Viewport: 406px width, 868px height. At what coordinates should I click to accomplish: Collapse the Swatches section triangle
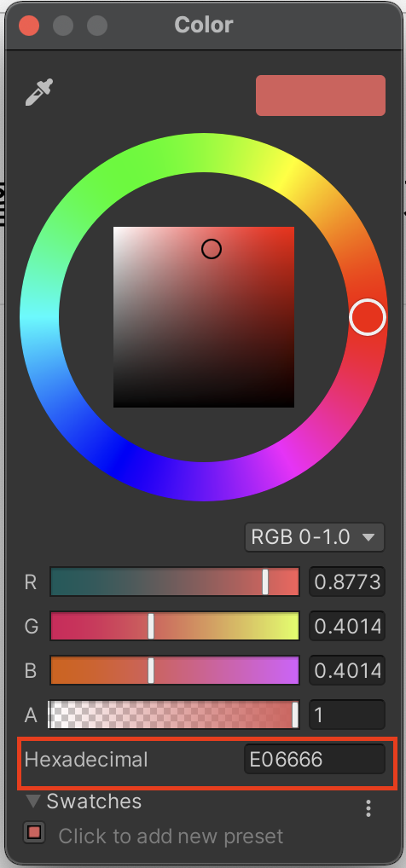[34, 801]
